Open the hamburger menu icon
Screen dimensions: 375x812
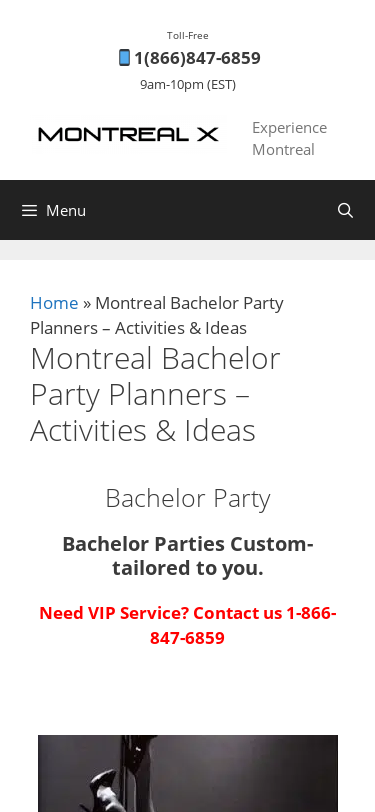[30, 210]
